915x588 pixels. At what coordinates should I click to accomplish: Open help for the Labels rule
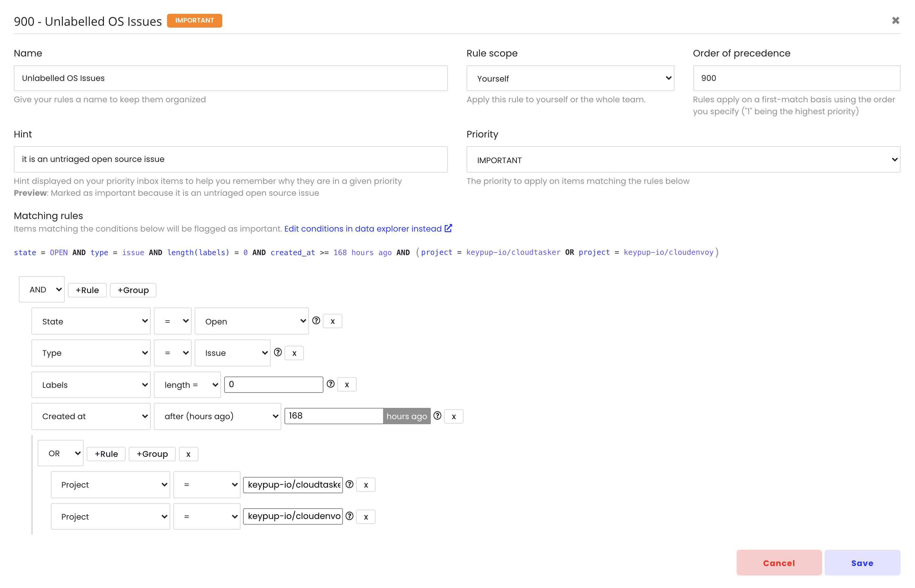330,384
